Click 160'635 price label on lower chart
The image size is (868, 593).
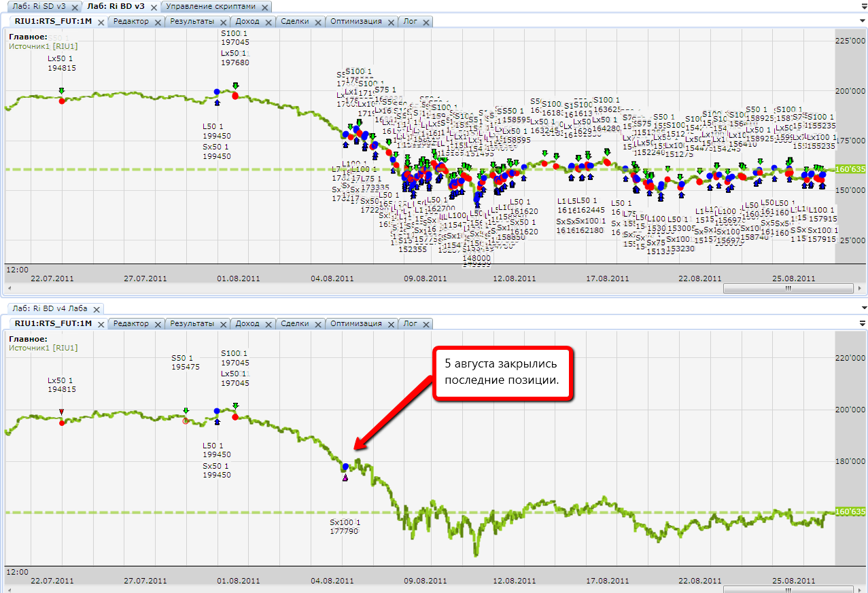point(850,511)
